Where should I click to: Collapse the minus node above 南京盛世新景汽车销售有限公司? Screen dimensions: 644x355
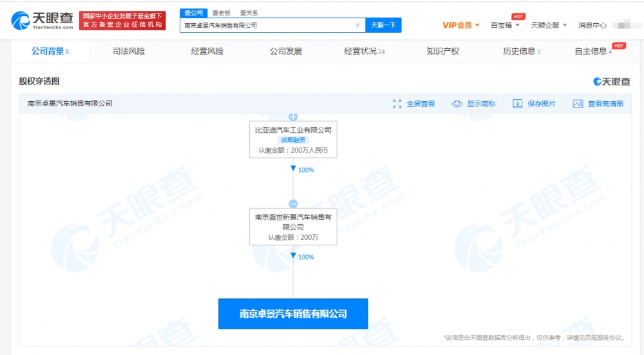[x=293, y=204]
